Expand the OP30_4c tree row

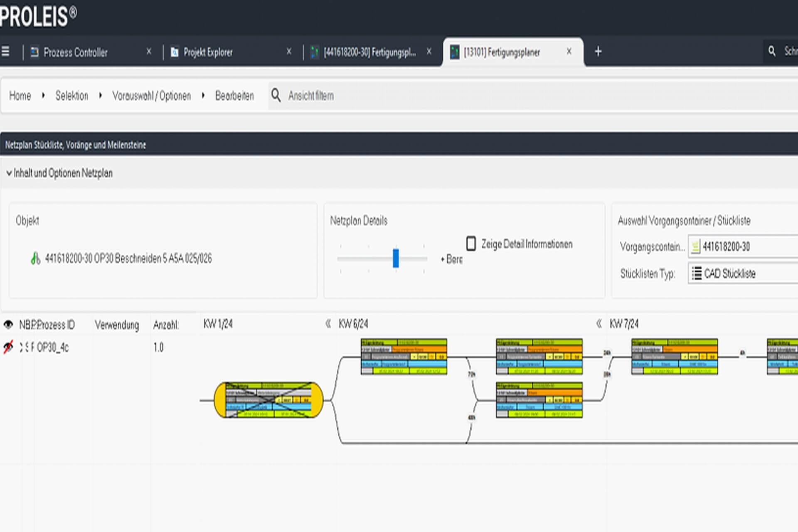point(21,347)
